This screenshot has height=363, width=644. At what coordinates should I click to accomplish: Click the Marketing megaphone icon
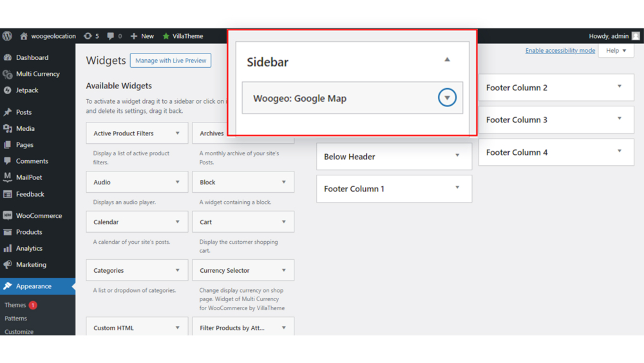[x=7, y=264]
